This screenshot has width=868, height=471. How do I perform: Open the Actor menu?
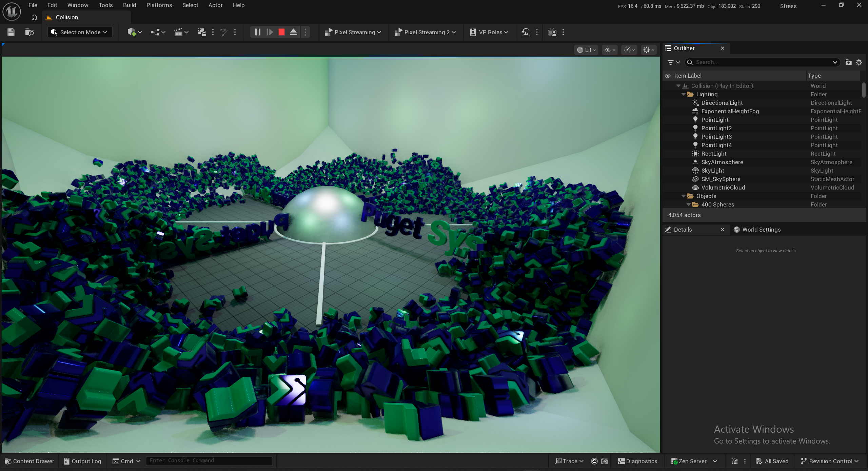(x=215, y=5)
